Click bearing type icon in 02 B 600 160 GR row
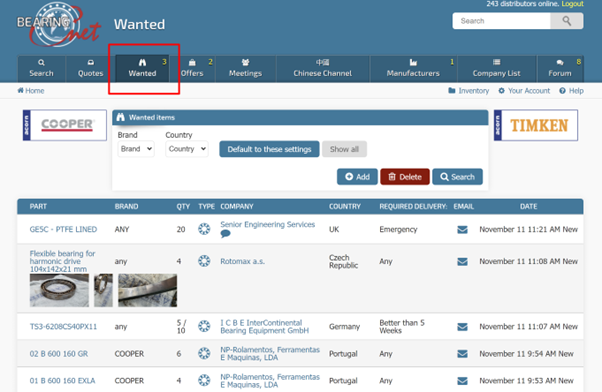This screenshot has height=392, width=602. [204, 353]
